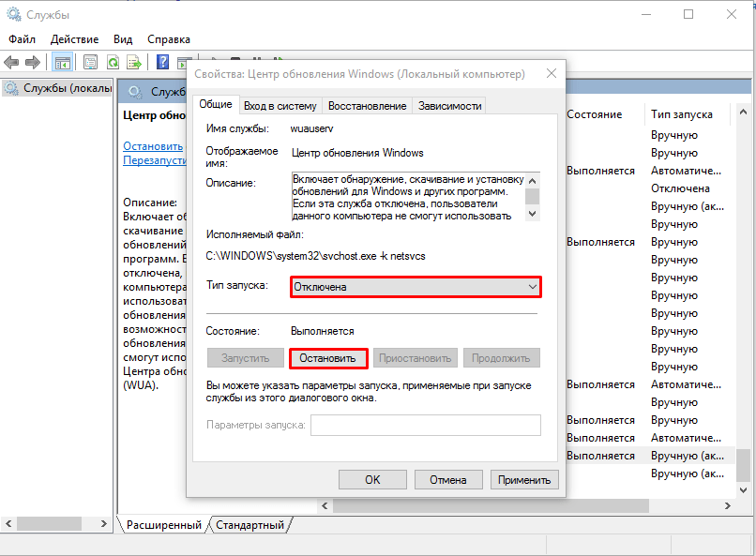Switch to the Расширенный view tab
The height and width of the screenshot is (556, 756).
(x=164, y=525)
